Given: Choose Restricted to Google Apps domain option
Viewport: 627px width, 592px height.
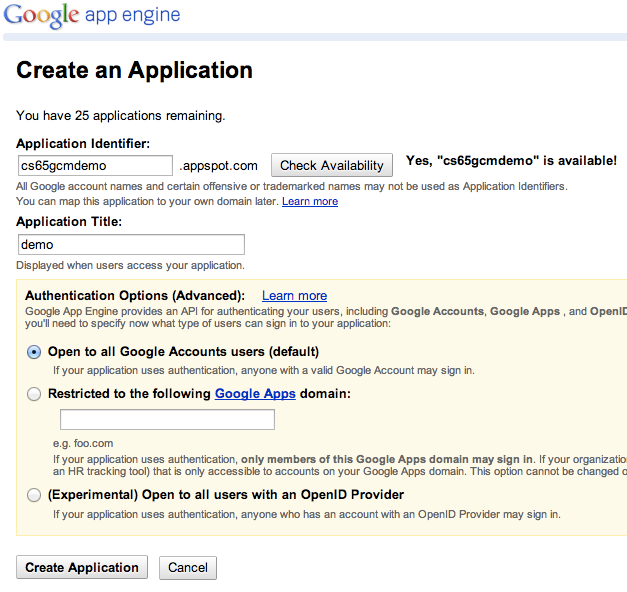Looking at the screenshot, I should click(x=35, y=394).
